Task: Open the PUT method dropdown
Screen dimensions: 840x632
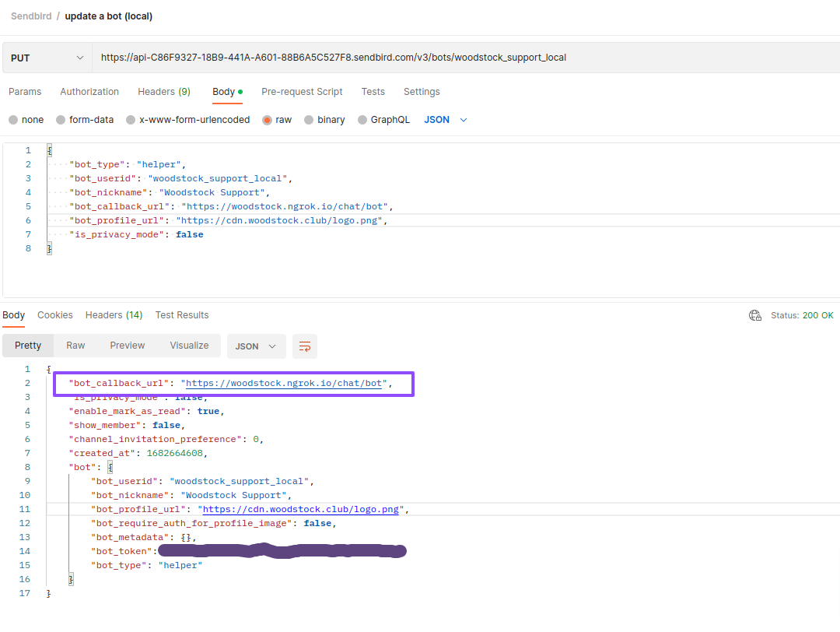Action: click(x=47, y=58)
